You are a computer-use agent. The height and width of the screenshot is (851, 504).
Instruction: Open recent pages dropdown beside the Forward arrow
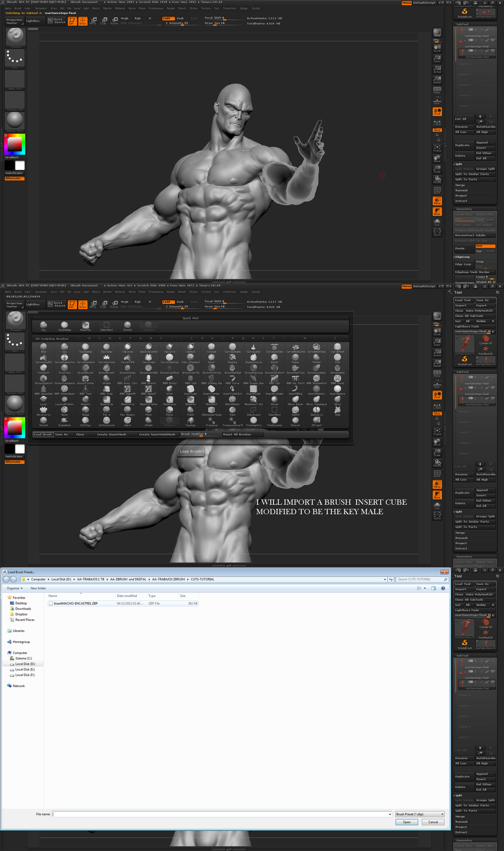click(x=18, y=580)
